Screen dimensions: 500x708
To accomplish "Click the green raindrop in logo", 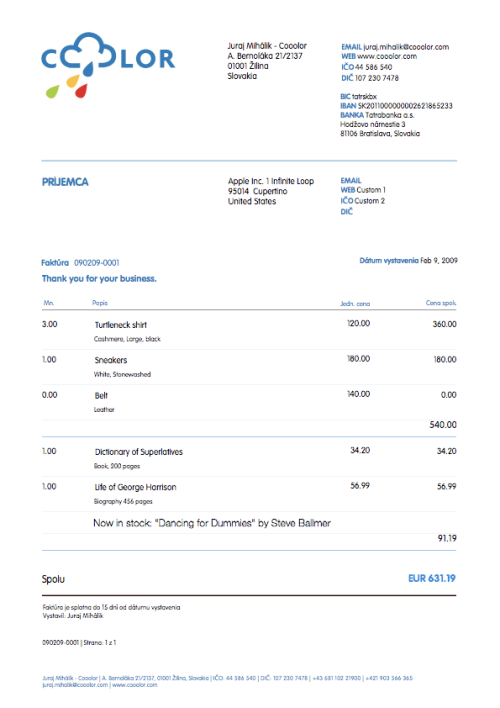I will 52,92.
